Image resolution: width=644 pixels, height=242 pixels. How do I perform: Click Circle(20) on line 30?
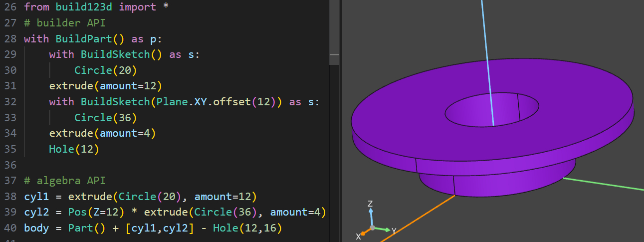pyautogui.click(x=105, y=70)
